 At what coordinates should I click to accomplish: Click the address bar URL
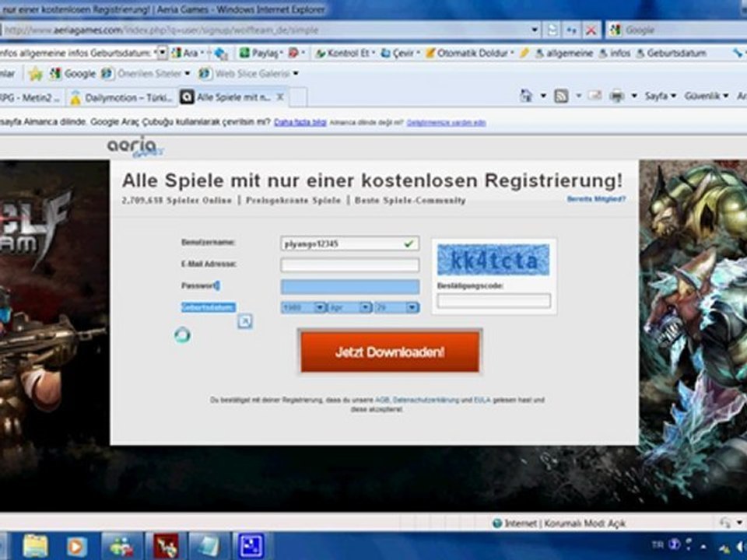[162, 30]
